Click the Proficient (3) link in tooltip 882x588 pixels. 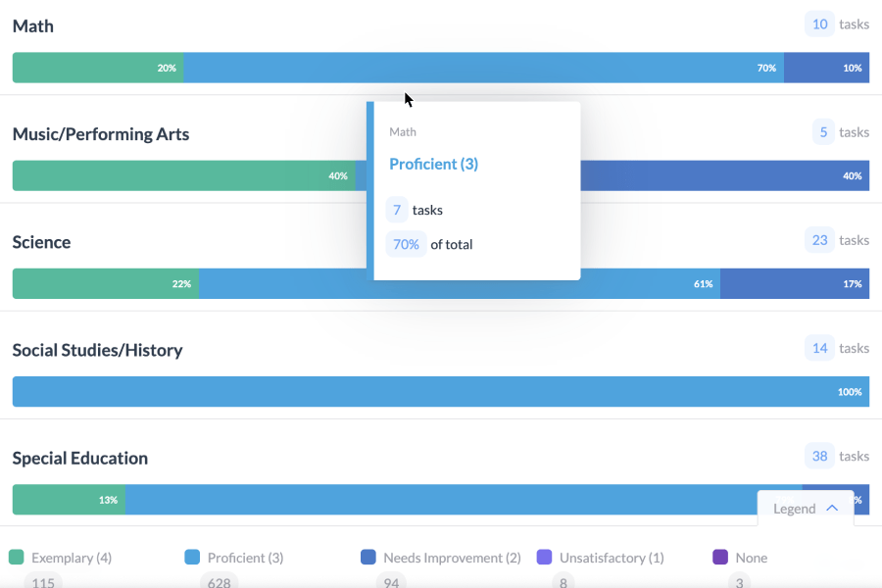(434, 164)
